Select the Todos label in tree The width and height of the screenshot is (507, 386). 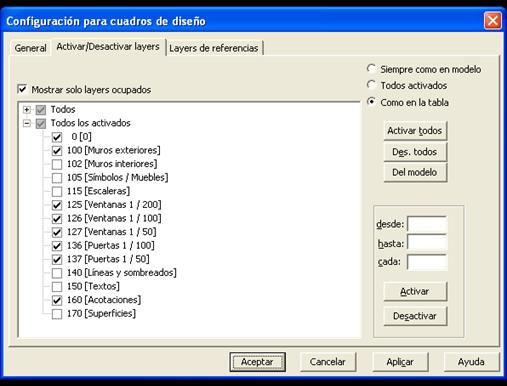coord(63,109)
